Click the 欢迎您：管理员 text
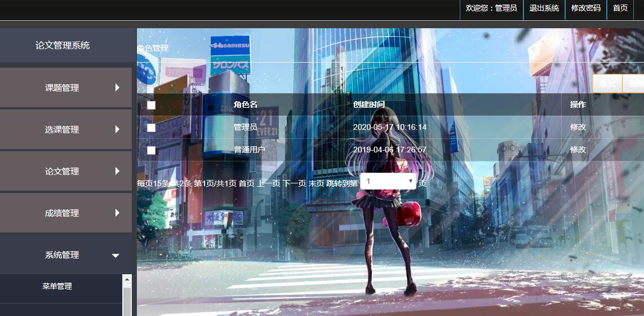The height and width of the screenshot is (316, 644). [x=491, y=8]
